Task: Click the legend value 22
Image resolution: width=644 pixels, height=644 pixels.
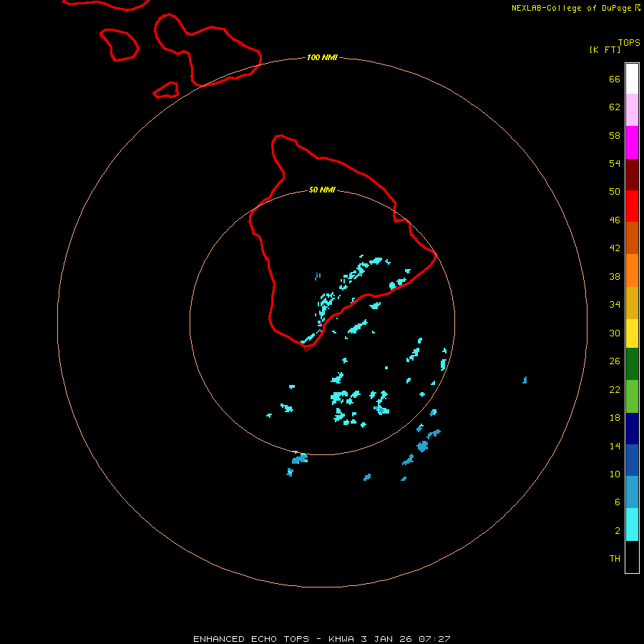Action: (615, 389)
